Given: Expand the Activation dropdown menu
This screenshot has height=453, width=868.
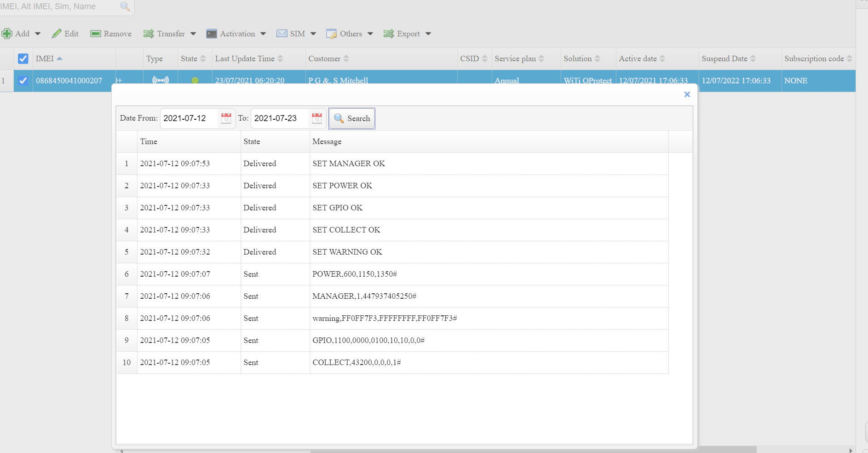Looking at the screenshot, I should pyautogui.click(x=236, y=34).
